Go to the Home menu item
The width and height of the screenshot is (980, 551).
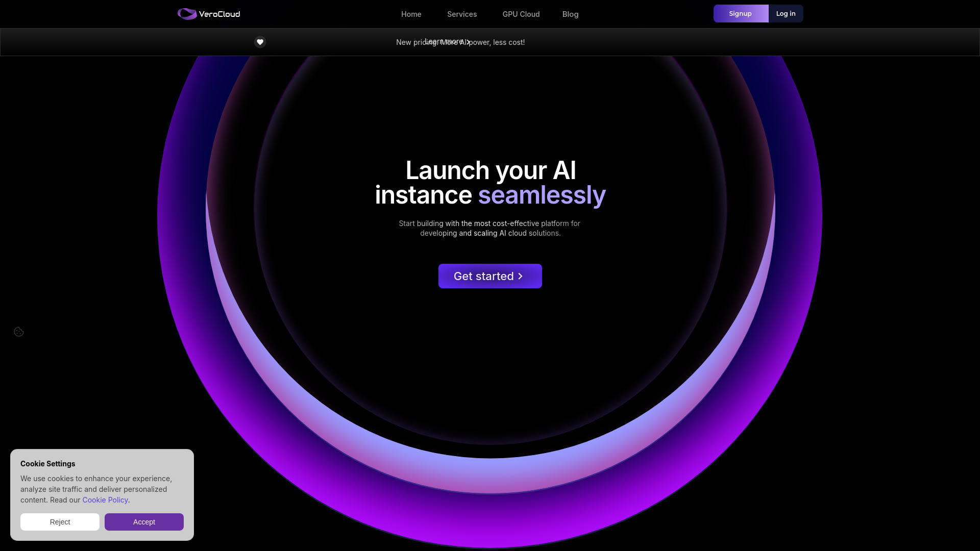tap(411, 14)
